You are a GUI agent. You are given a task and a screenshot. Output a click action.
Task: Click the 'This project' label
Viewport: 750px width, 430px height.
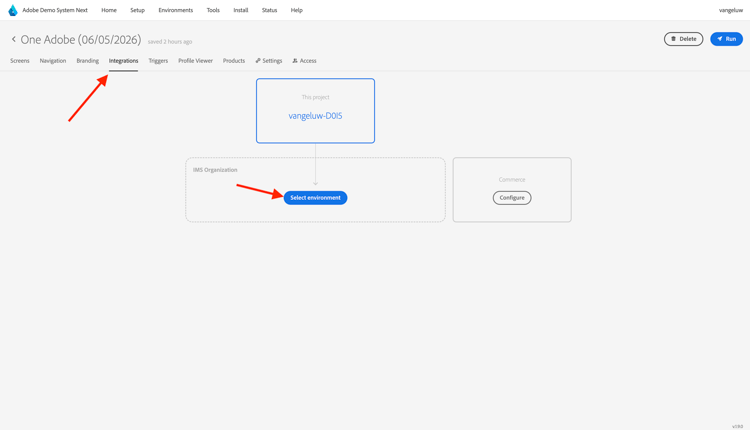click(x=315, y=97)
